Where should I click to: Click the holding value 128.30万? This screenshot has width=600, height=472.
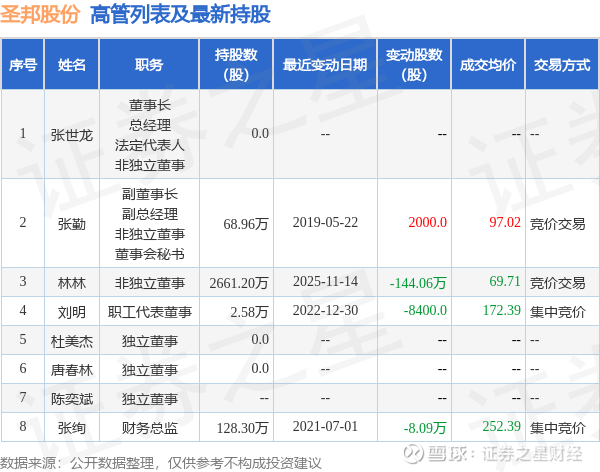(x=242, y=428)
